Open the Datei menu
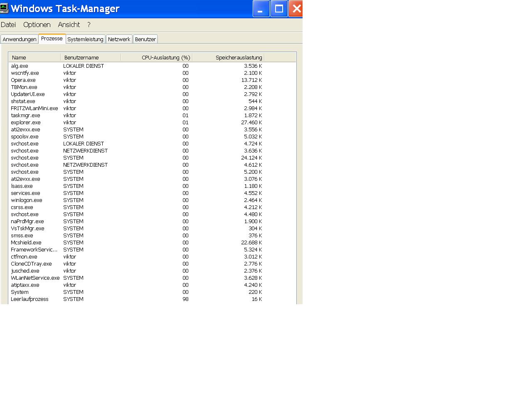Screen dimensions: 532x399 (8, 25)
